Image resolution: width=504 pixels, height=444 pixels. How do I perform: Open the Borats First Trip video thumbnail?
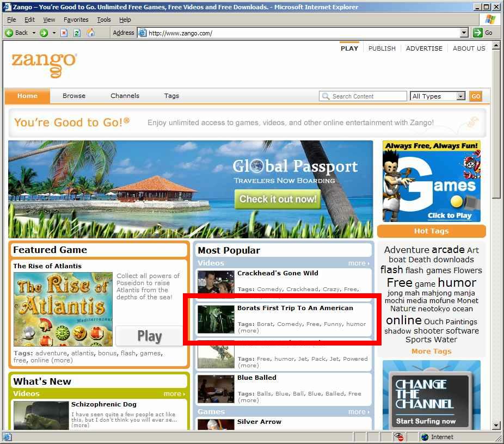tap(216, 319)
